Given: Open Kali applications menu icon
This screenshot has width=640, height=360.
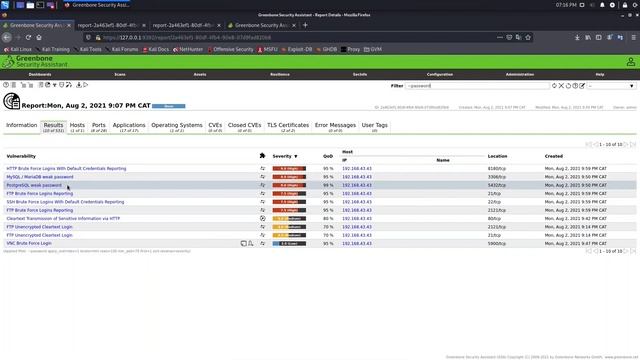Looking at the screenshot, I should [5, 5].
